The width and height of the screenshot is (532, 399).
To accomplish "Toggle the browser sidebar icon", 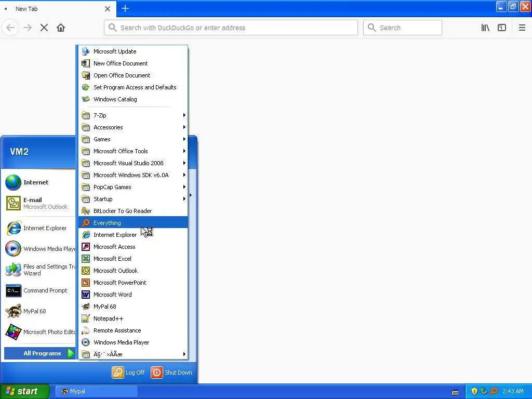I will (x=502, y=28).
